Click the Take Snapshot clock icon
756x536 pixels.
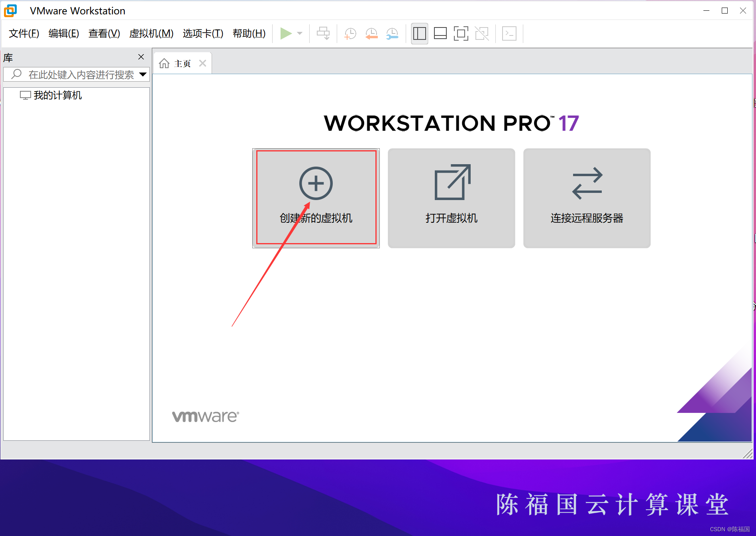(350, 33)
